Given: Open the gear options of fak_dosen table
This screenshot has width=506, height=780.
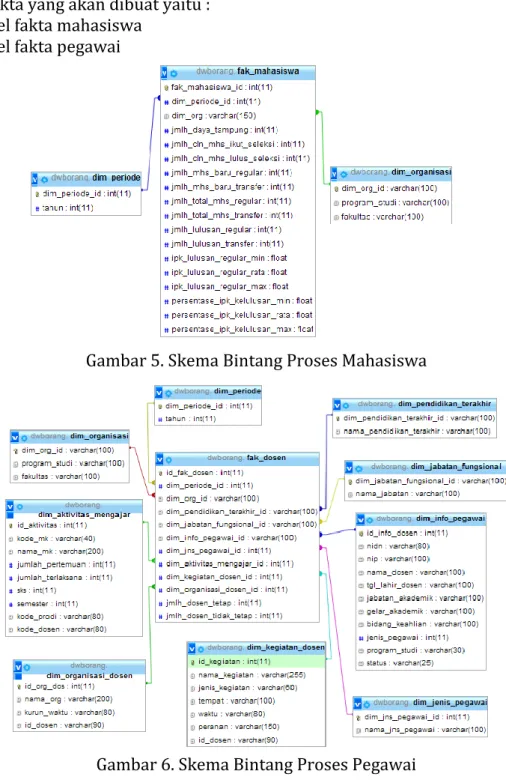Looking at the screenshot, I should tap(168, 460).
